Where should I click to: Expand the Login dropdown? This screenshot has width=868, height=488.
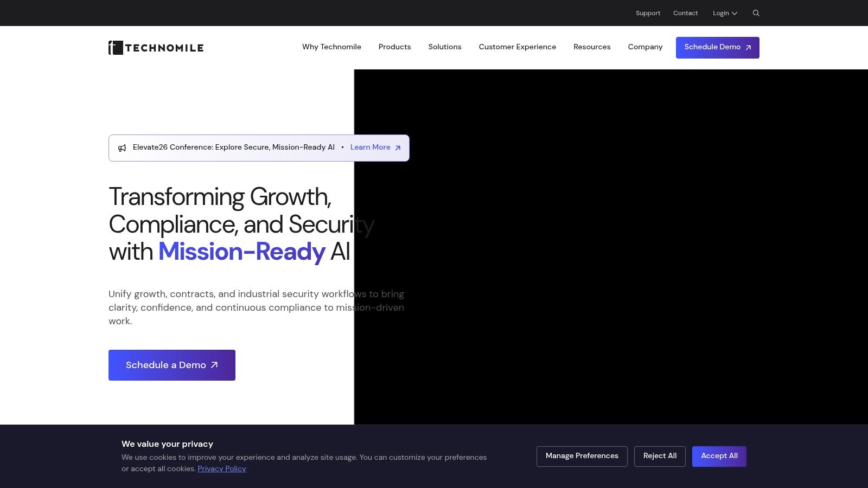(725, 13)
